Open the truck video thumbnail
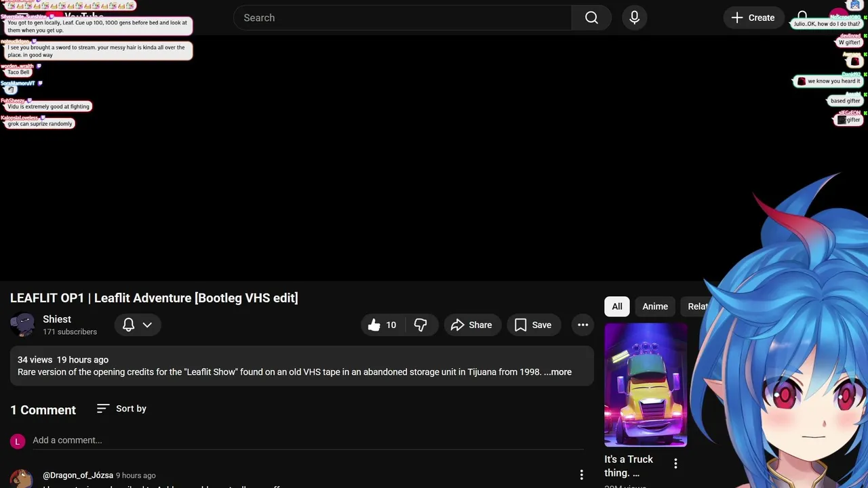 click(x=646, y=385)
